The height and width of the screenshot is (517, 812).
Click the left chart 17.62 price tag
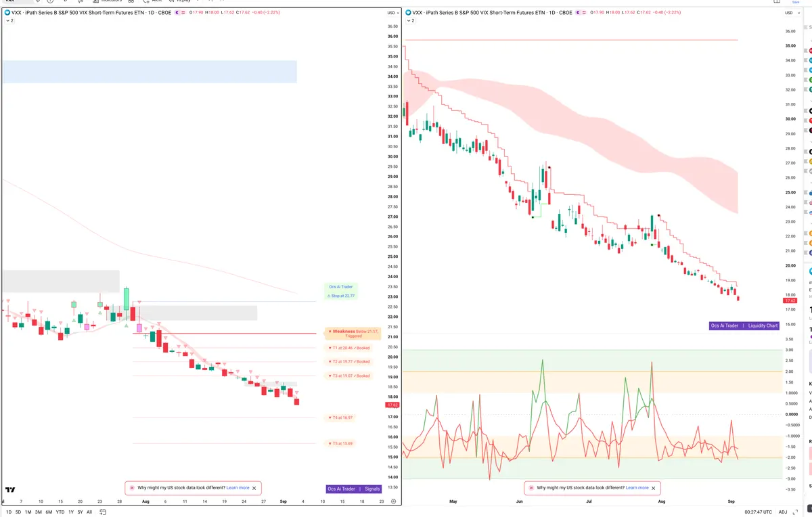(392, 405)
